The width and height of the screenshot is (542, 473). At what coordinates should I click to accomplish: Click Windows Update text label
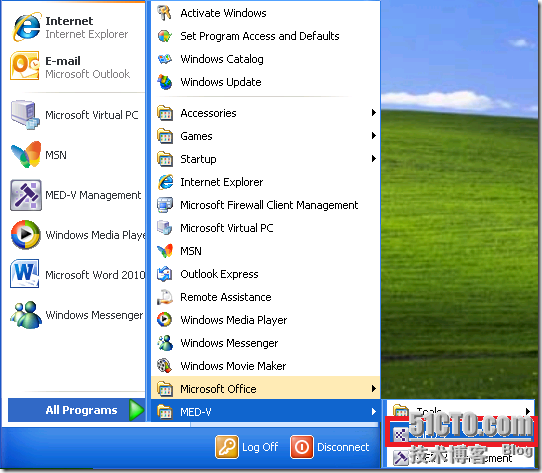coord(221,83)
